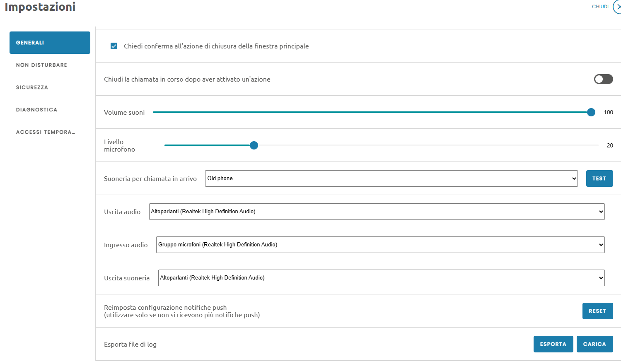This screenshot has width=621, height=364.
Task: Open the Sicurezza settings section
Action: coord(50,87)
